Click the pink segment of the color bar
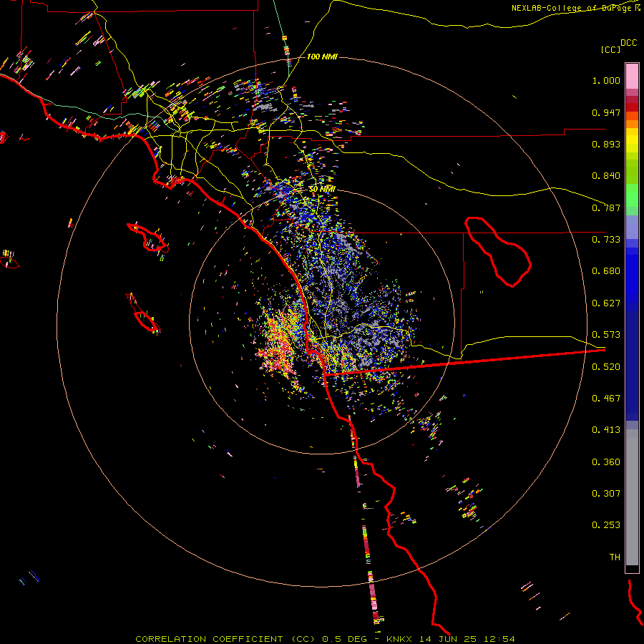 632,76
